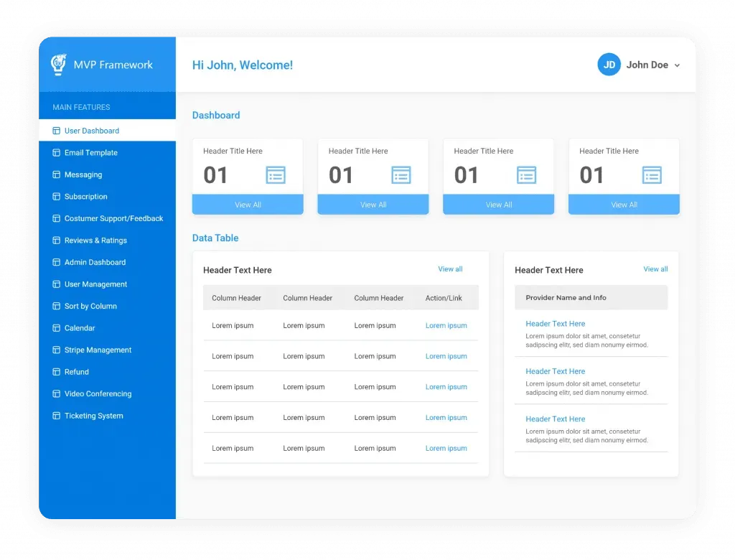
Task: Click the JD user avatar
Action: pyautogui.click(x=609, y=65)
